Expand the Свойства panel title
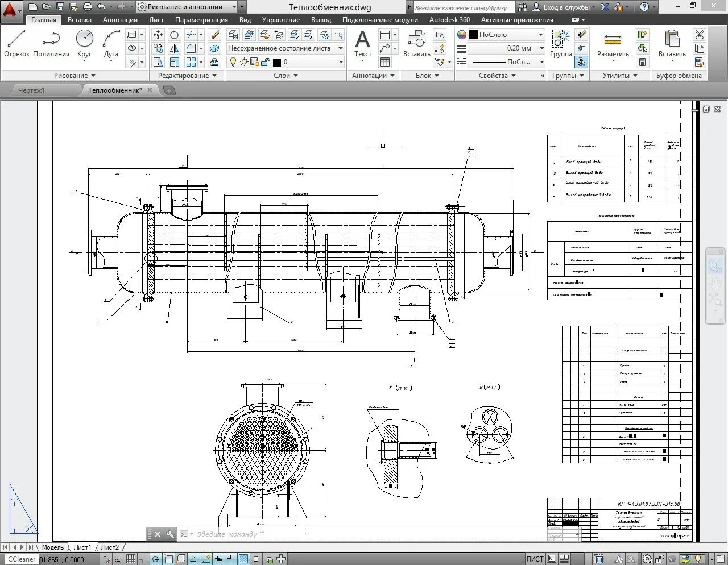 [x=497, y=76]
